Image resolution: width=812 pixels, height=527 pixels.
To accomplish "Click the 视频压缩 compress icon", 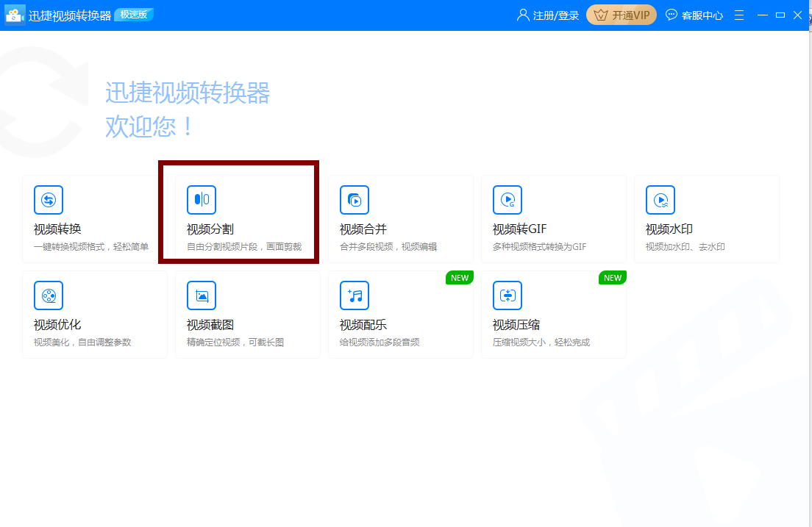I will coord(508,295).
